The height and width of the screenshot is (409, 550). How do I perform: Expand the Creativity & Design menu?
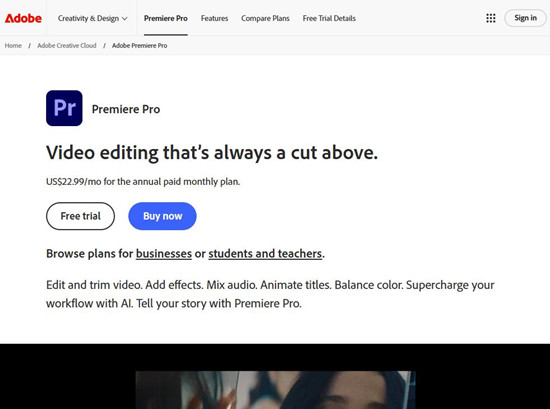pyautogui.click(x=93, y=18)
